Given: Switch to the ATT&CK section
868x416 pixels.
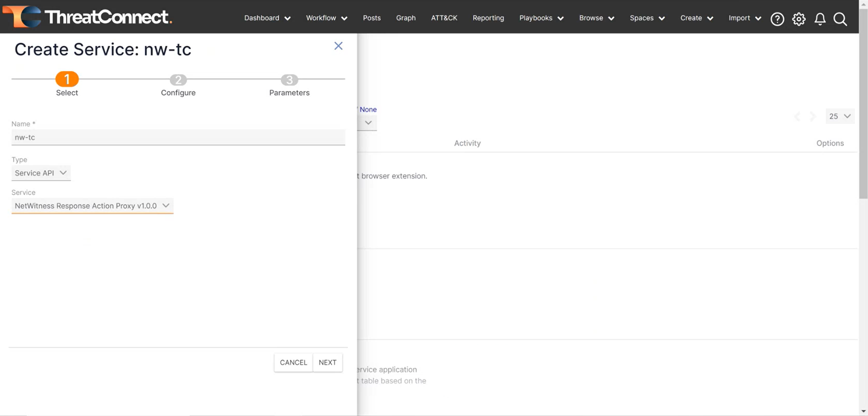Looking at the screenshot, I should click(x=444, y=18).
